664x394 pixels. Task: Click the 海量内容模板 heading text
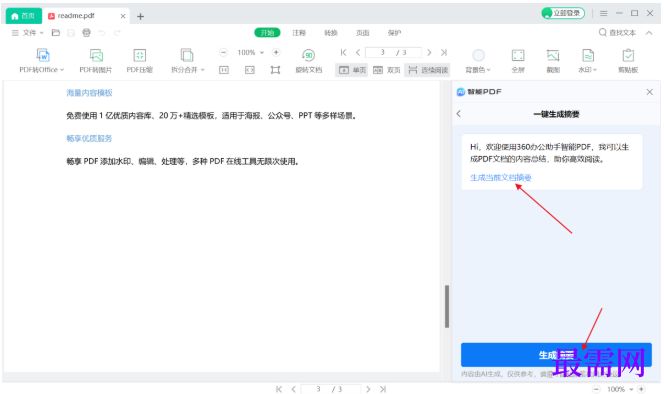[x=89, y=93]
